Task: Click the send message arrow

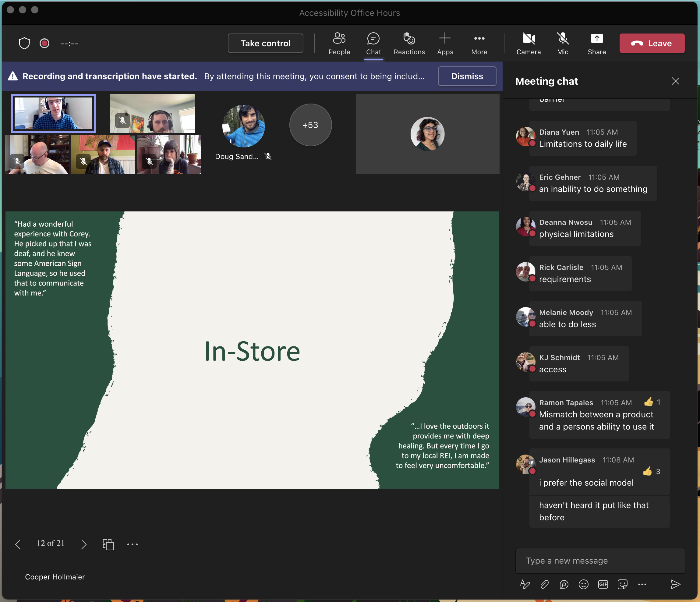Action: coord(675,584)
